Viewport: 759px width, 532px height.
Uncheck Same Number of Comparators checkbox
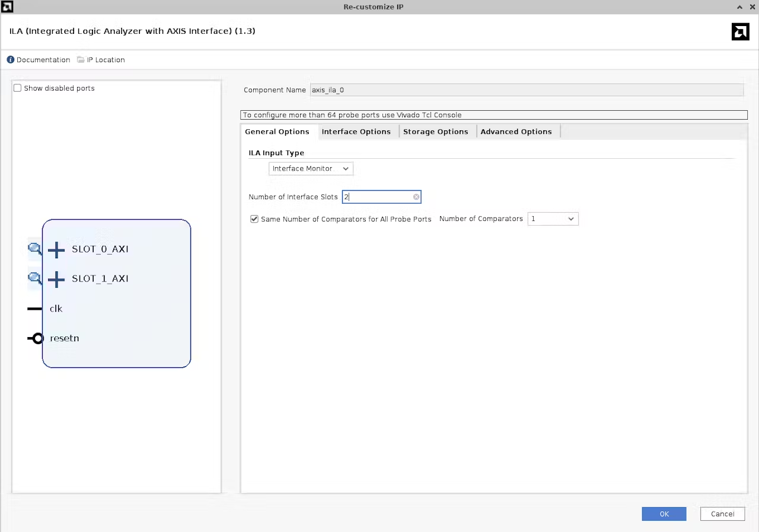click(254, 219)
